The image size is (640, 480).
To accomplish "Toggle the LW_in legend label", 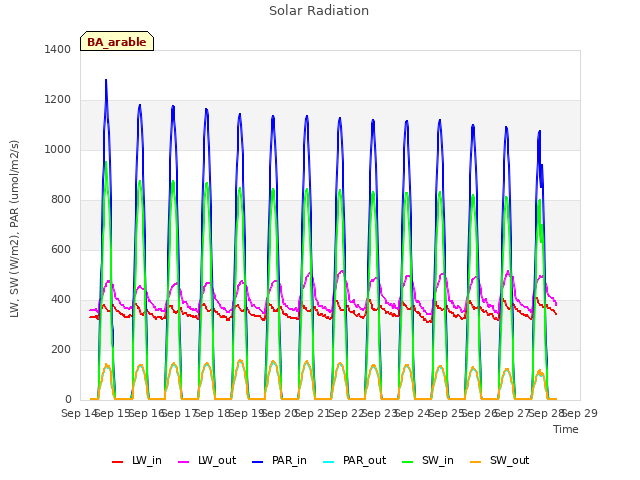I will [147, 460].
